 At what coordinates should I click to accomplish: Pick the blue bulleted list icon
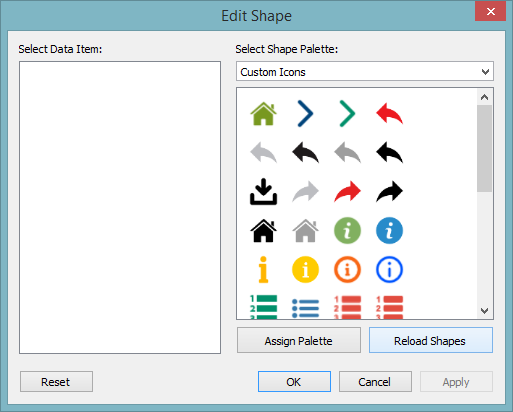[x=305, y=308]
